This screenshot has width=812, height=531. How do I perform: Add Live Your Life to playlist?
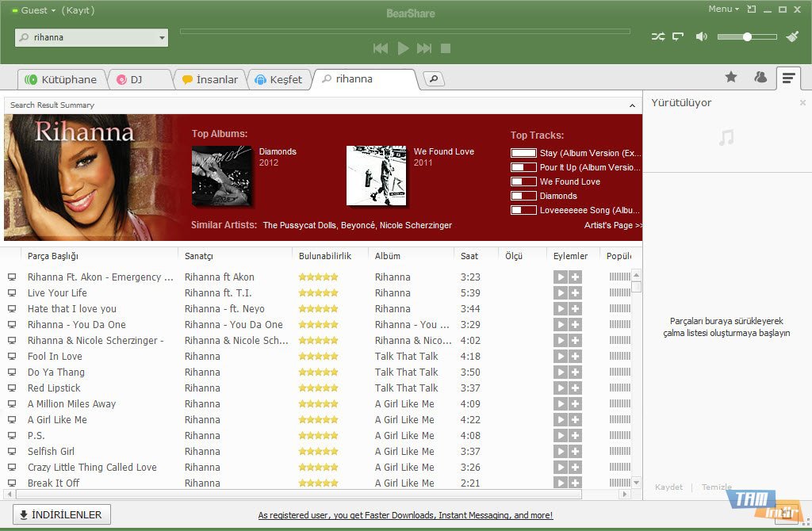coord(575,293)
